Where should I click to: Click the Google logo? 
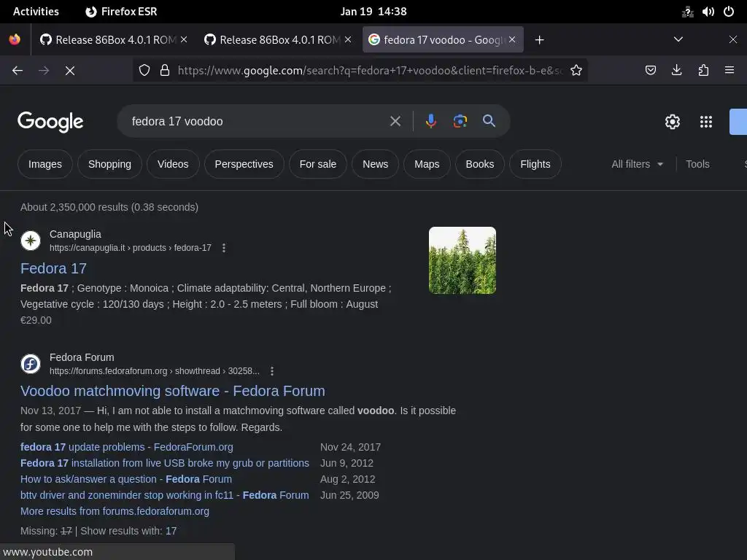pos(50,122)
